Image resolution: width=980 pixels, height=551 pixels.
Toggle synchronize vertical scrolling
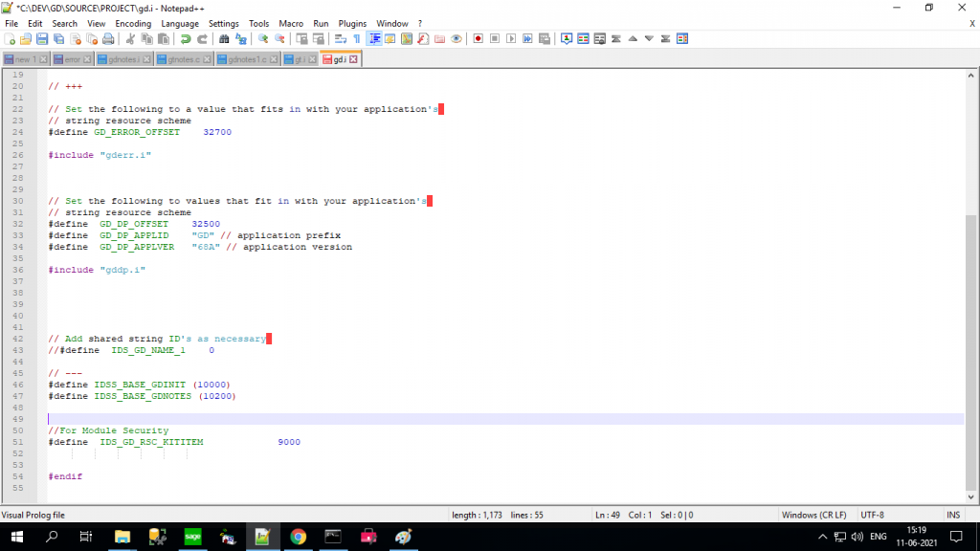[302, 38]
